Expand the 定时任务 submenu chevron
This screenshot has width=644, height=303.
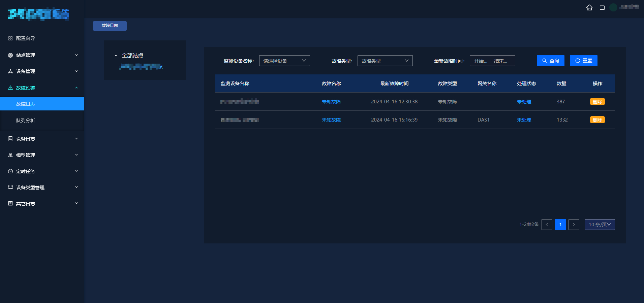76,171
